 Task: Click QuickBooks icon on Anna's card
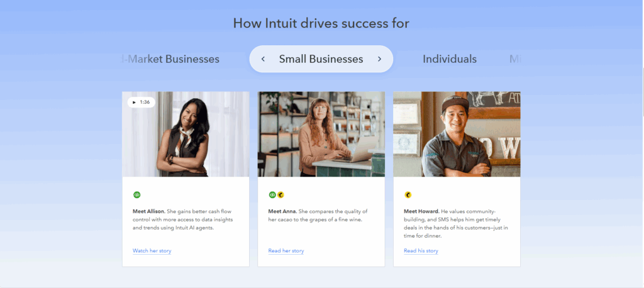[272, 195]
